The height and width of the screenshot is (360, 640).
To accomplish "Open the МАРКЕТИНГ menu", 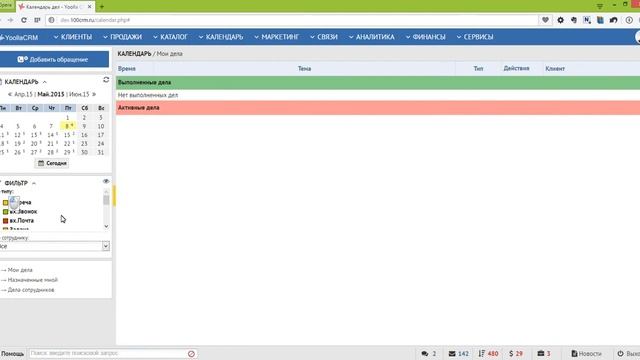I will (276, 37).
